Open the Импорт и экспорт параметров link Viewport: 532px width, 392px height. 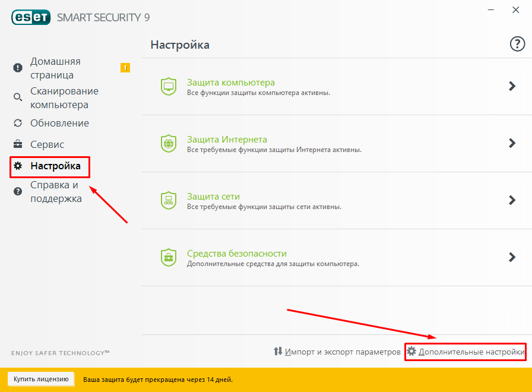pos(343,352)
